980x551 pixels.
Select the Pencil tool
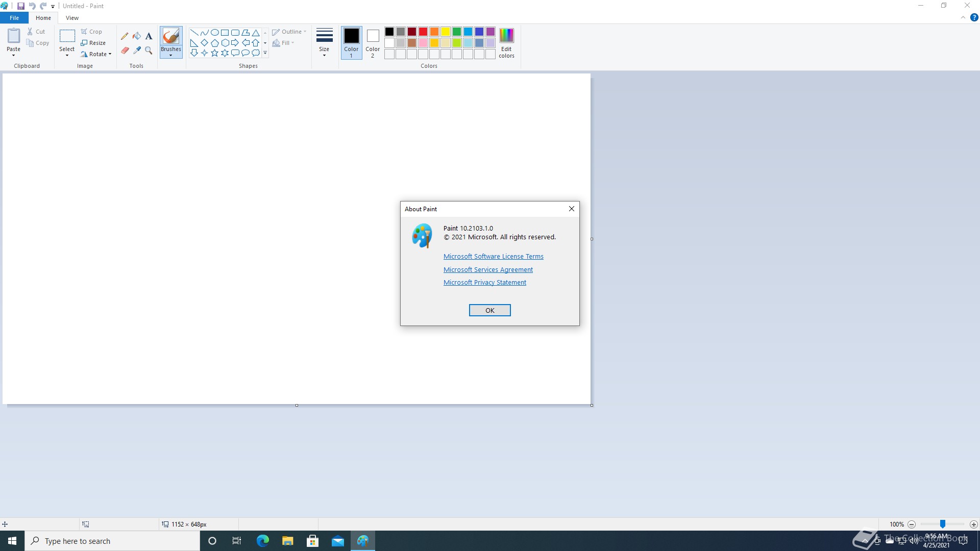pyautogui.click(x=125, y=36)
